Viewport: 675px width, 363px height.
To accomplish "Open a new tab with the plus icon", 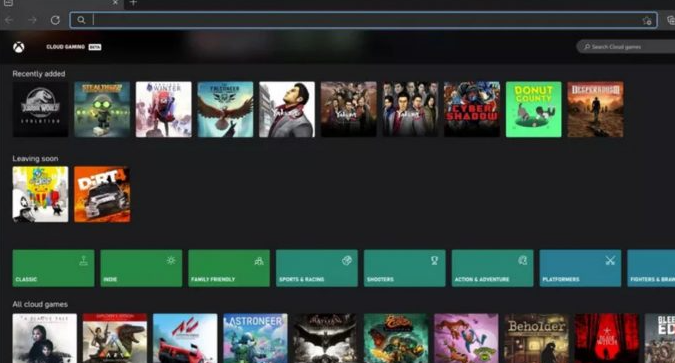I will 133,3.
